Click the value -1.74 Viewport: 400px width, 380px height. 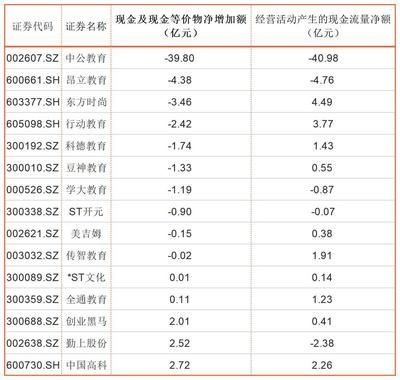pyautogui.click(x=179, y=146)
